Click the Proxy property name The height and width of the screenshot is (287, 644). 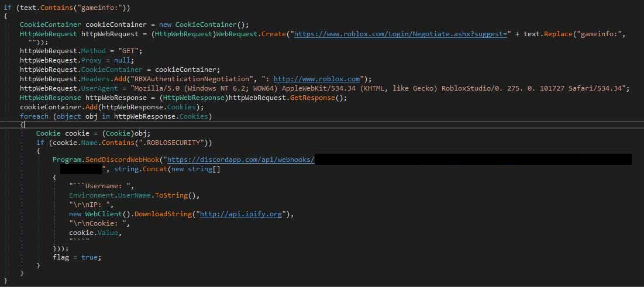tap(91, 61)
